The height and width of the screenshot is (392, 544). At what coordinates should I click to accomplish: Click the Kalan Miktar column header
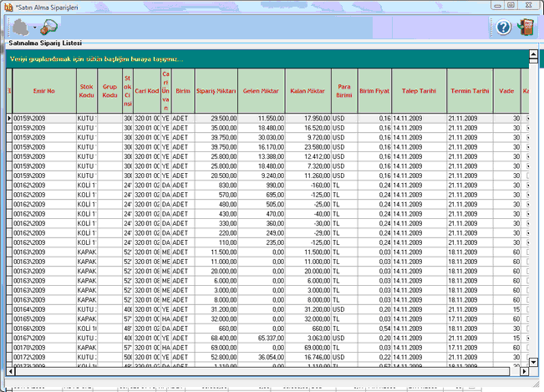(308, 91)
